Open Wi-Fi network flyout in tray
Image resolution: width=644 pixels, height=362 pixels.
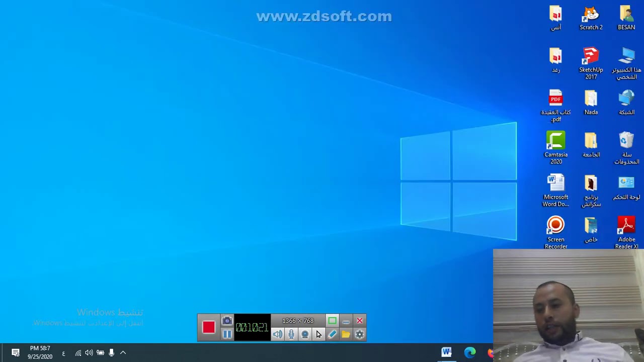pyautogui.click(x=78, y=353)
